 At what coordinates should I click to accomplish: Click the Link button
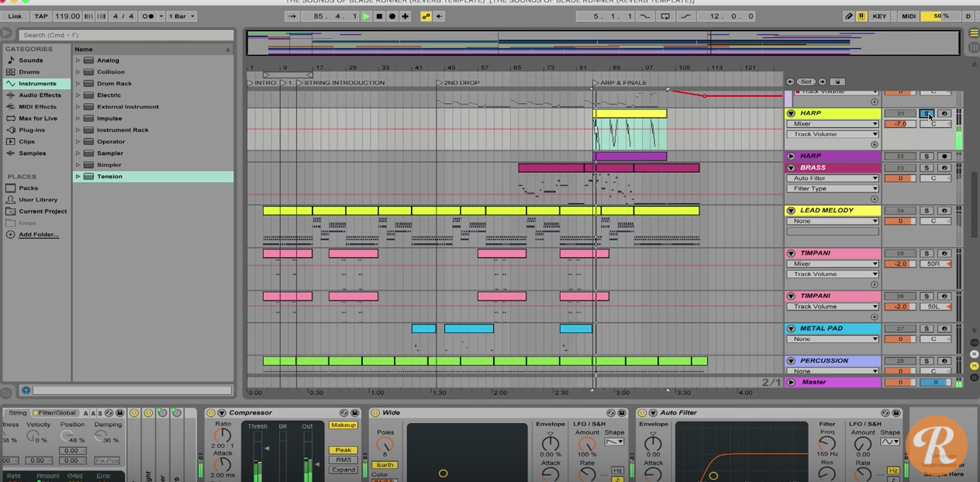(15, 16)
